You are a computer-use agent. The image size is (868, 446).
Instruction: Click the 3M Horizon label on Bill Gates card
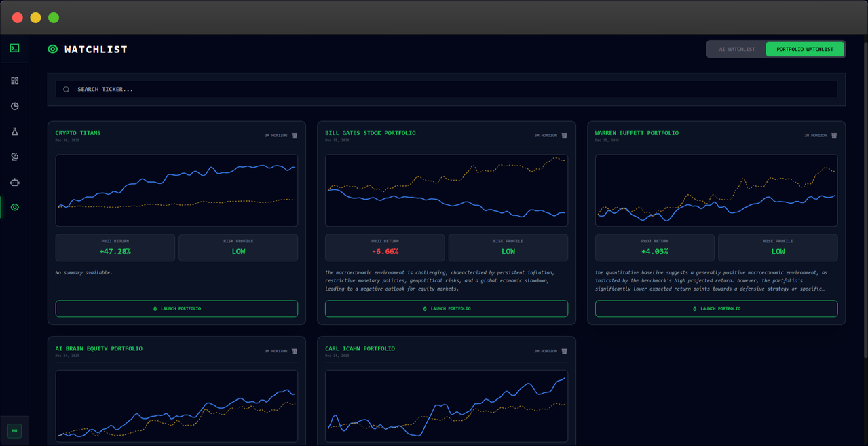tap(546, 136)
